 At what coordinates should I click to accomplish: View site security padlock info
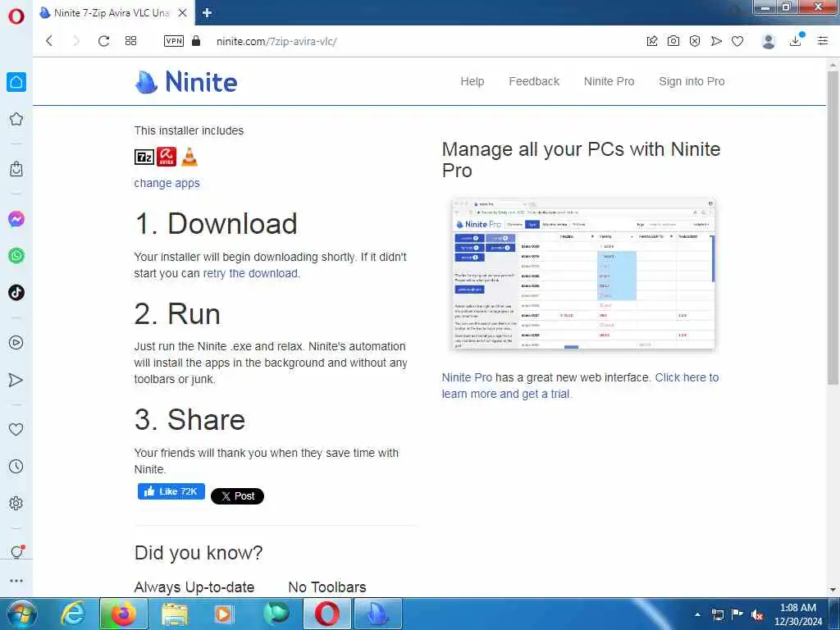click(196, 41)
